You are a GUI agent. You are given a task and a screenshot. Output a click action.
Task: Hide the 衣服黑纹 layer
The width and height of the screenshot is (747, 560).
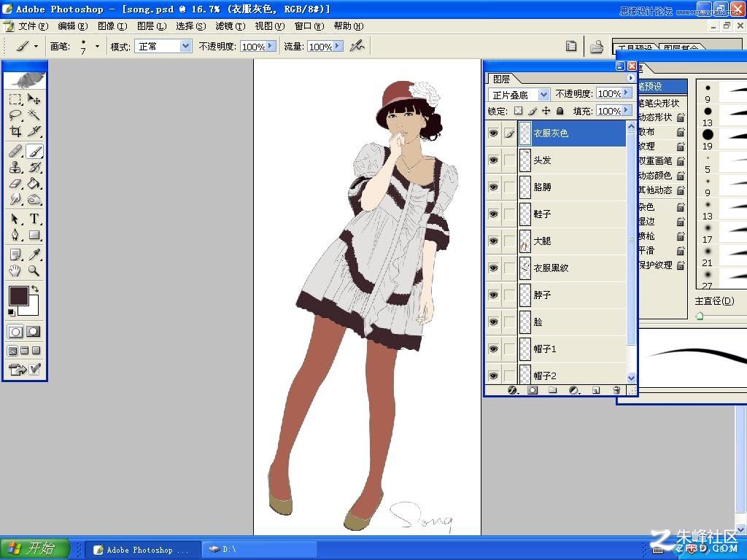[x=494, y=268]
